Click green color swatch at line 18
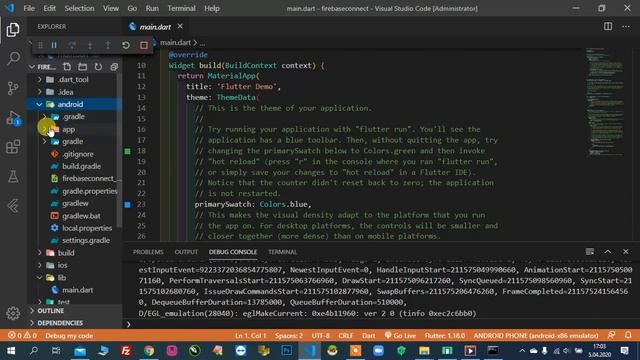The image size is (640, 360). (127, 151)
